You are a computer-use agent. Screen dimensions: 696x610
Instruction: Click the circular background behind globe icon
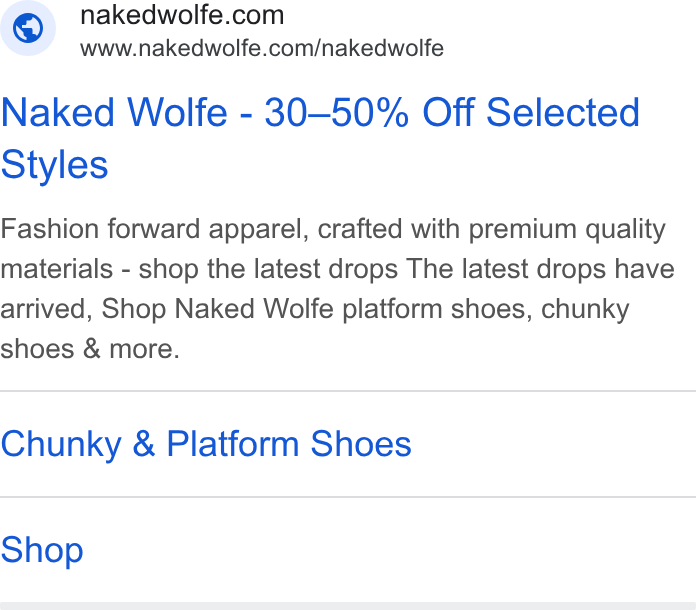point(28,28)
